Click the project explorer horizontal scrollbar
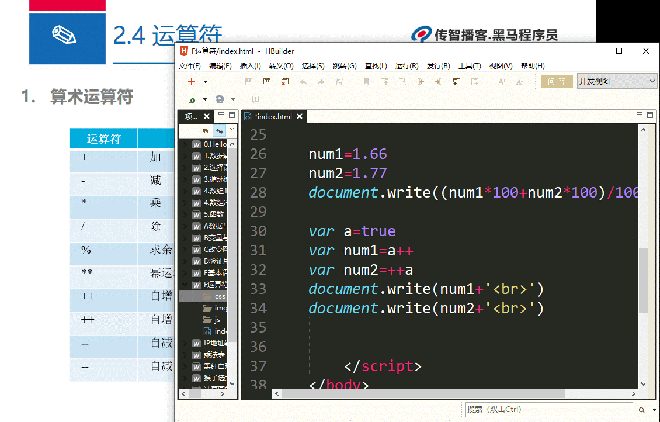 [205, 393]
